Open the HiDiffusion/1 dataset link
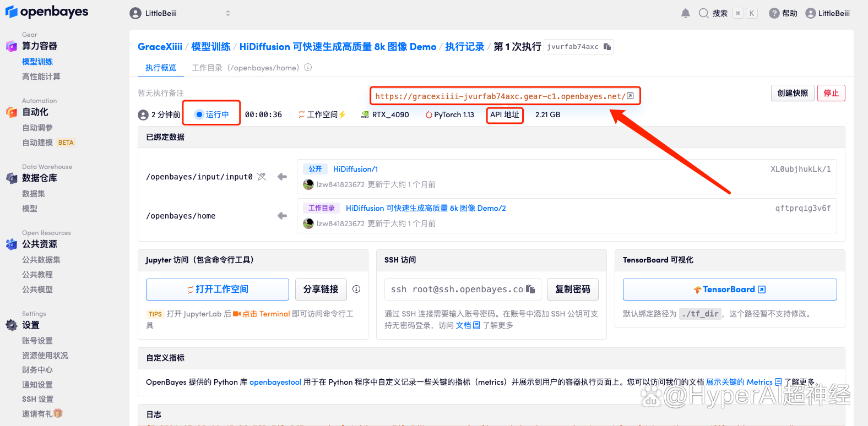The height and width of the screenshot is (426, 868). click(356, 169)
